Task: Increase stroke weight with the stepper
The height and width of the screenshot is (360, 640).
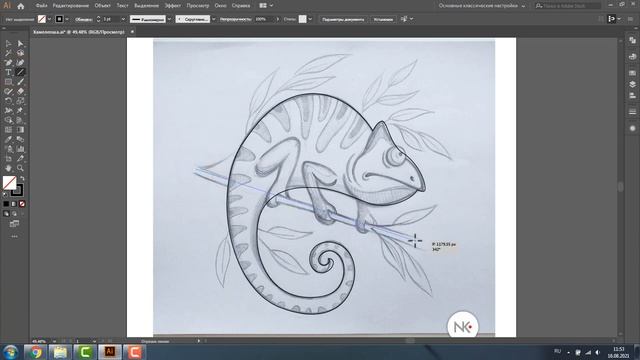Action: pos(98,17)
